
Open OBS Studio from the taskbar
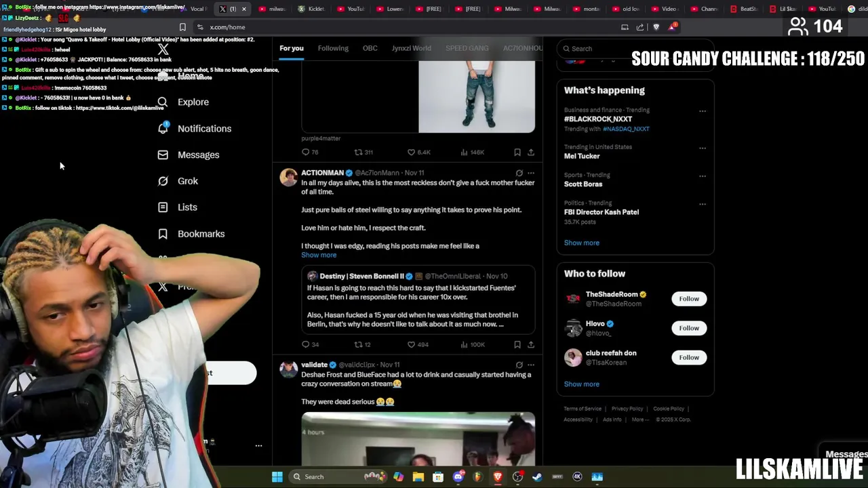[517, 476]
